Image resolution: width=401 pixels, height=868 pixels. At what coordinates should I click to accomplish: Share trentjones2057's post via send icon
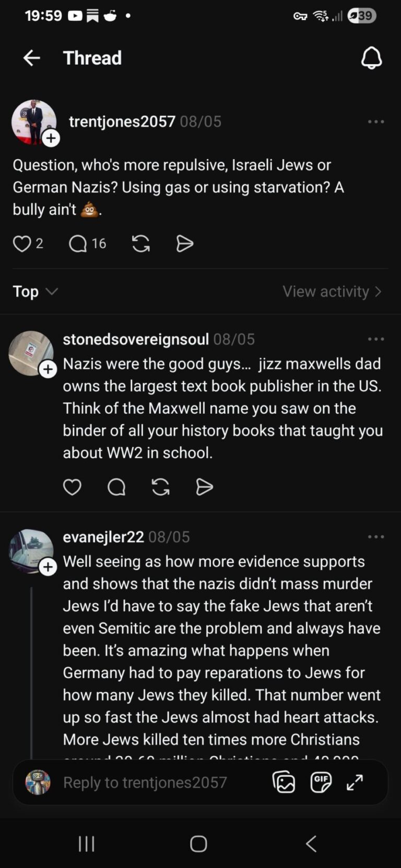[x=185, y=244]
